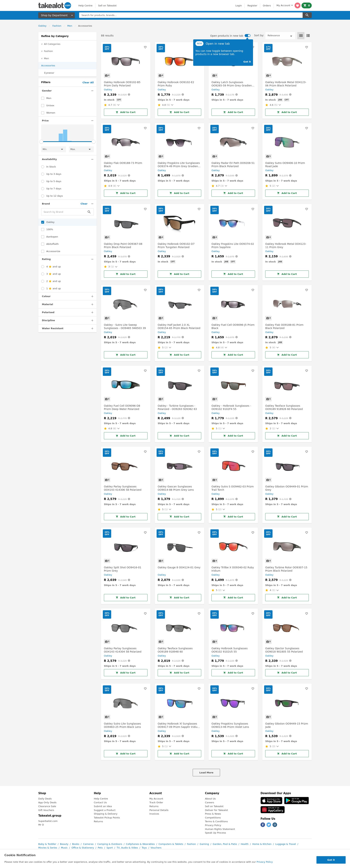Clear all applied filters

tap(88, 83)
